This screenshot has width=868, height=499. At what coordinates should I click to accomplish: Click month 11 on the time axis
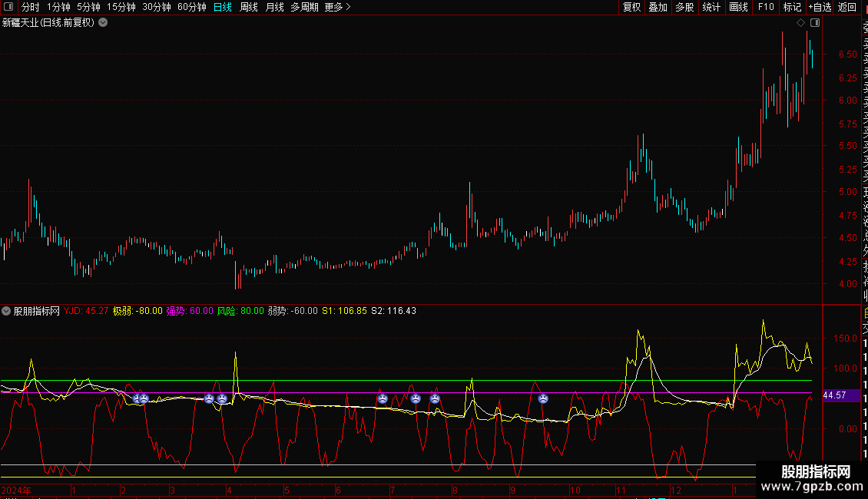click(x=621, y=490)
